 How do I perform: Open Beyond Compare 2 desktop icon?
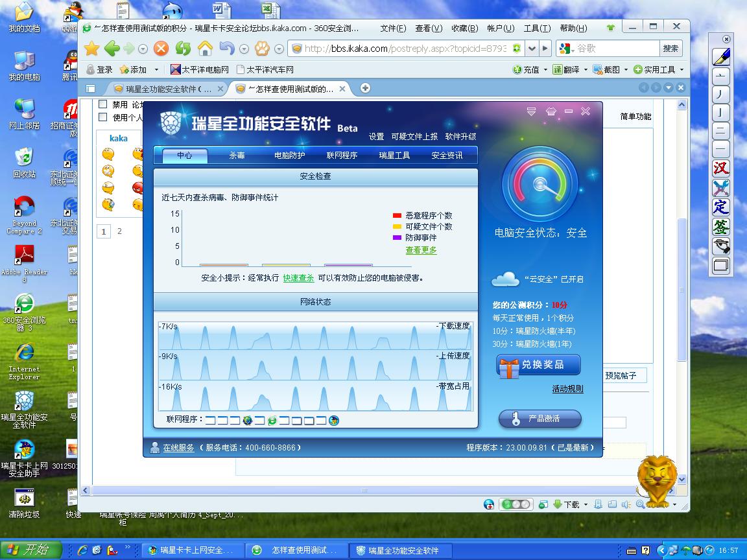pyautogui.click(x=24, y=215)
